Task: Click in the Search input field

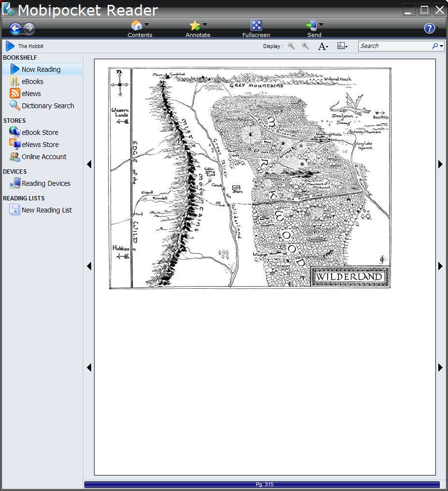Action: 396,46
